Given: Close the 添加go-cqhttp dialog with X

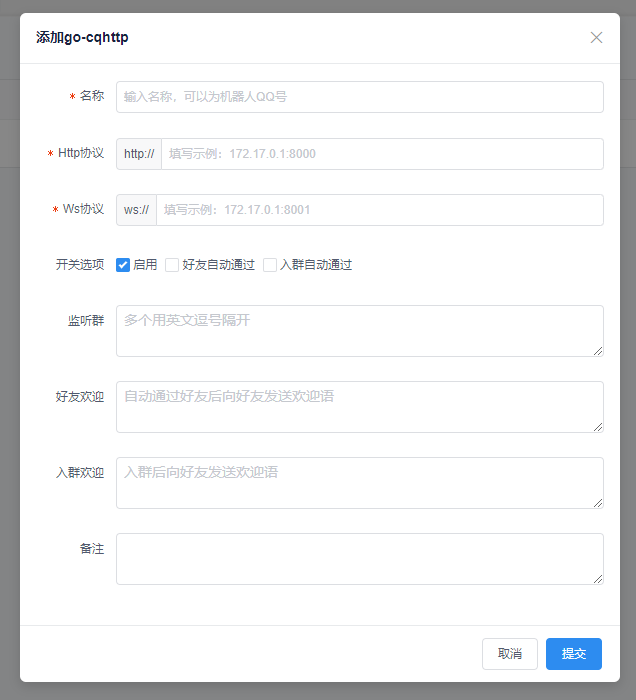Looking at the screenshot, I should coord(596,38).
